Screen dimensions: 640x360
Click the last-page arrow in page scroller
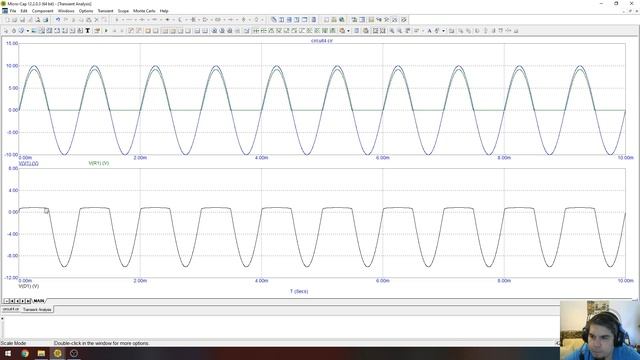click(x=28, y=301)
